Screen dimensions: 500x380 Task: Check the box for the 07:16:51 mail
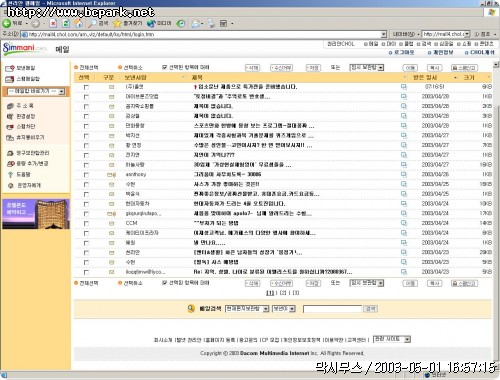pos(86,87)
